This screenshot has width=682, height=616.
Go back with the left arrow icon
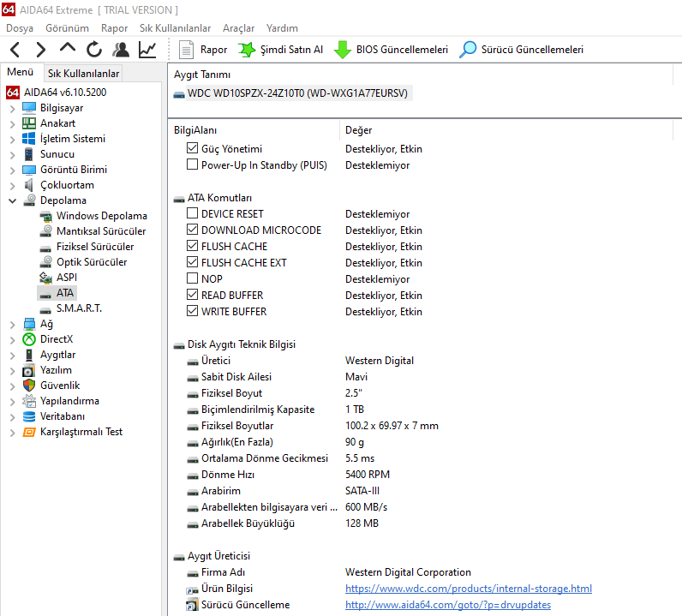coord(15,50)
